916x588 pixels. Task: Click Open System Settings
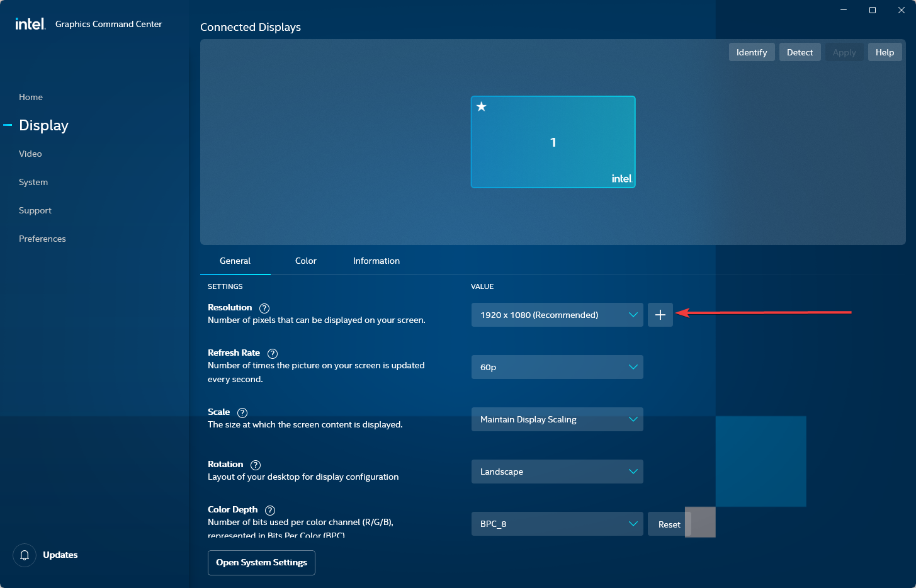(x=261, y=562)
